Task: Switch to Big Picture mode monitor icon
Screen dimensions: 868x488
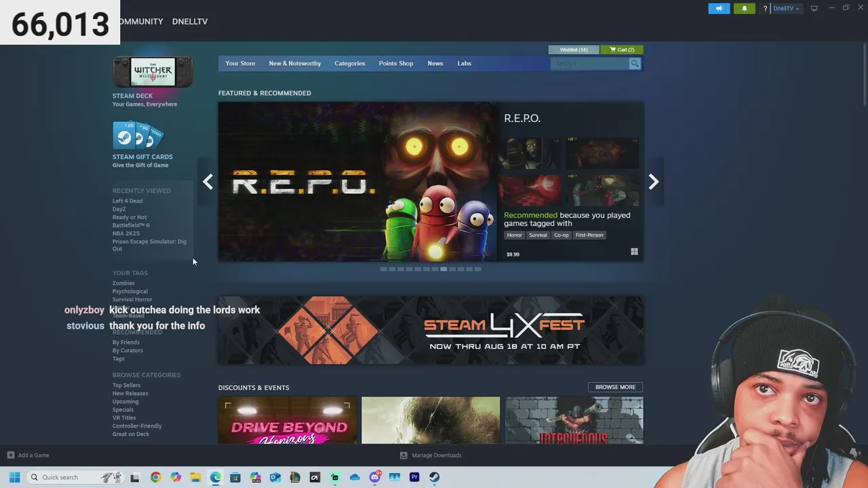Action: click(x=814, y=8)
